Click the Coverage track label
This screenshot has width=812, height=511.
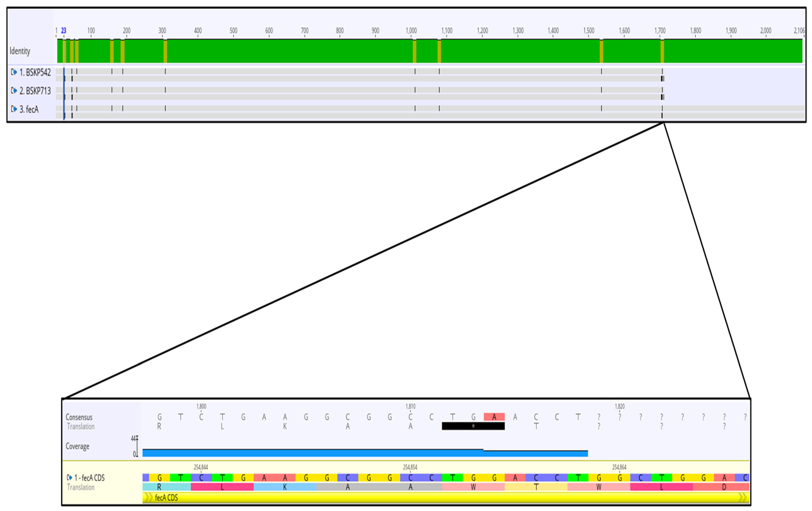[77, 446]
